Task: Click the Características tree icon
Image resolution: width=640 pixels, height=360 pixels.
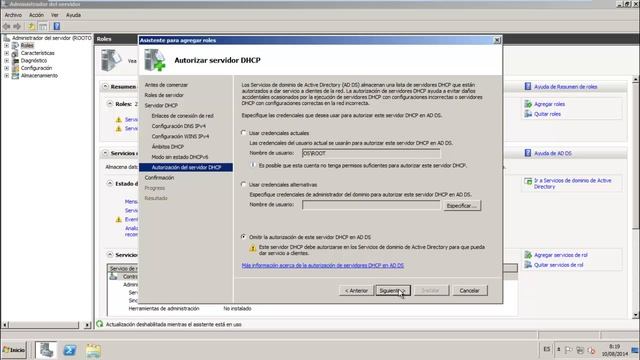Action: click(x=15, y=53)
